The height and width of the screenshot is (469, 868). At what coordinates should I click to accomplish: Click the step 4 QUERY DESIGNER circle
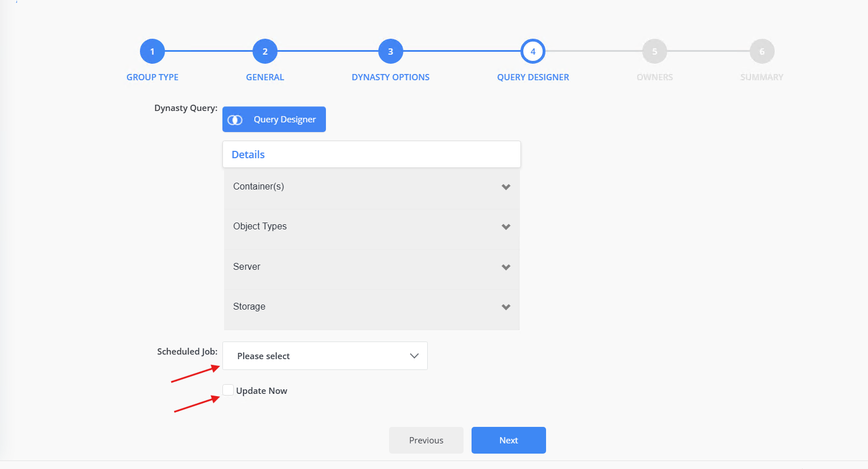(533, 51)
